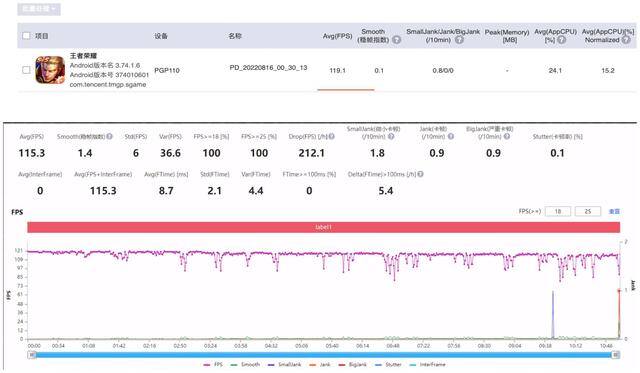This screenshot has width=640, height=373.
Task: Click the Avg(AppCPU) value 24.1
Action: tap(555, 70)
